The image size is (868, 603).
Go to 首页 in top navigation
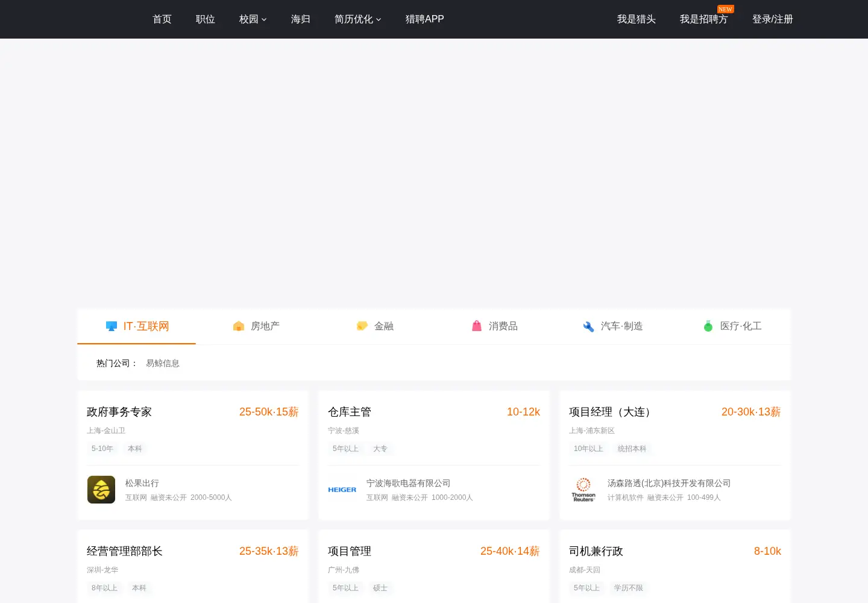coord(162,19)
